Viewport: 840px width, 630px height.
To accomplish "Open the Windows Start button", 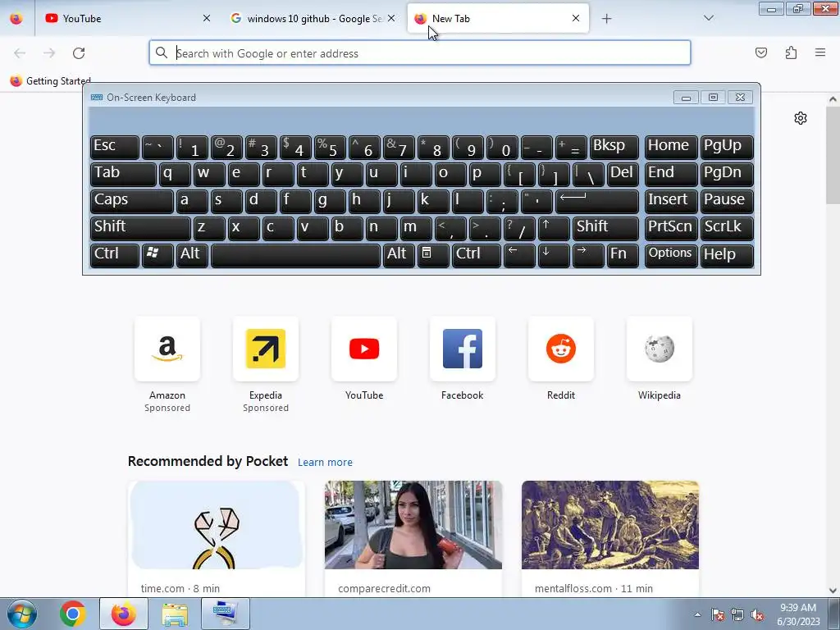I will tap(22, 614).
